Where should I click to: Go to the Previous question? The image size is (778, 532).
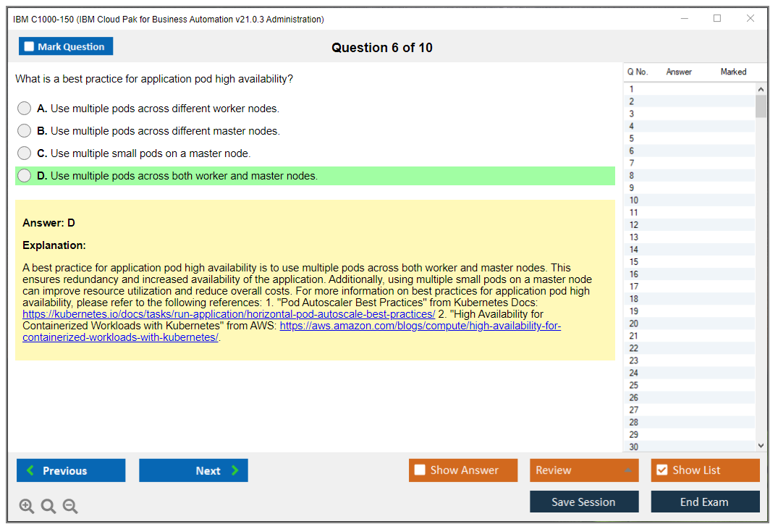(71, 470)
